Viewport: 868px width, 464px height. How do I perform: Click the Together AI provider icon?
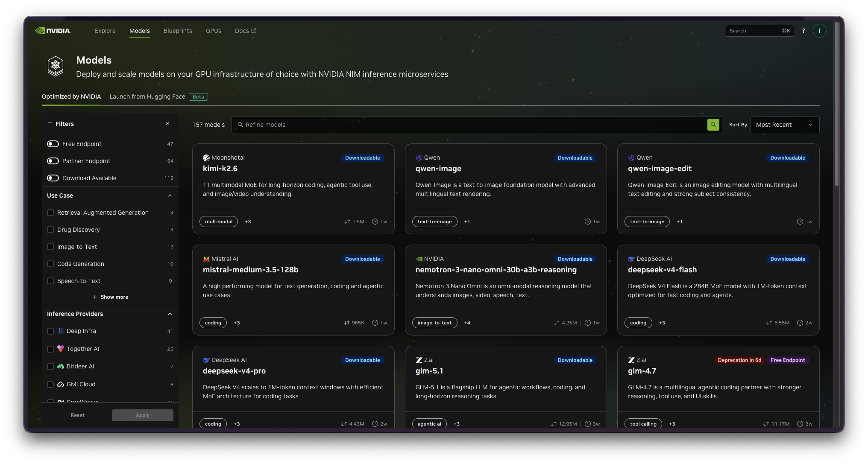pos(61,349)
